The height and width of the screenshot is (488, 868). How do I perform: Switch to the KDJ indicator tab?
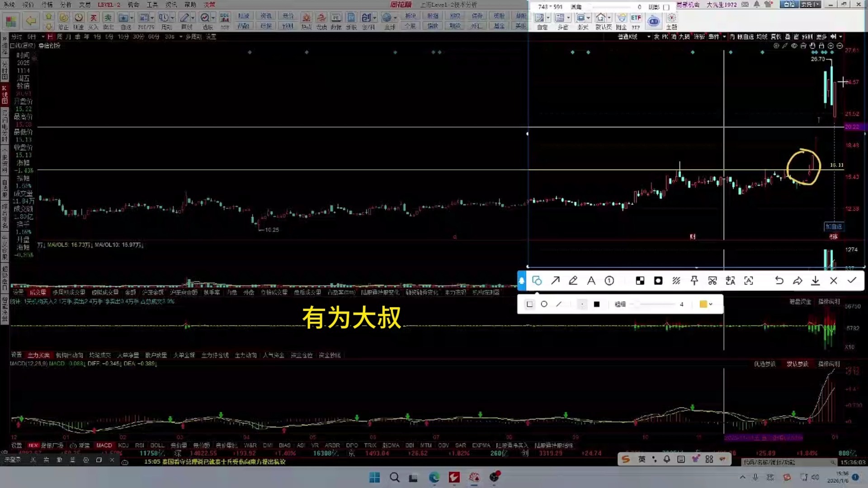123,446
